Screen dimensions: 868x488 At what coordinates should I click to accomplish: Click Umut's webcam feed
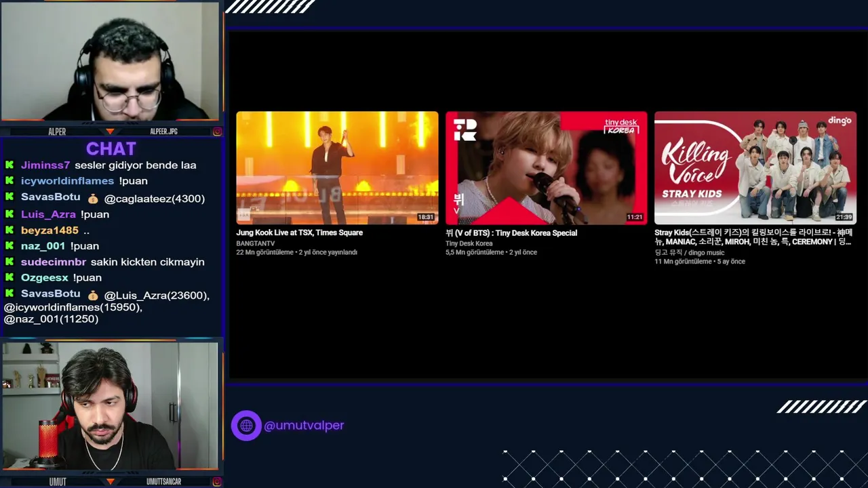110,406
